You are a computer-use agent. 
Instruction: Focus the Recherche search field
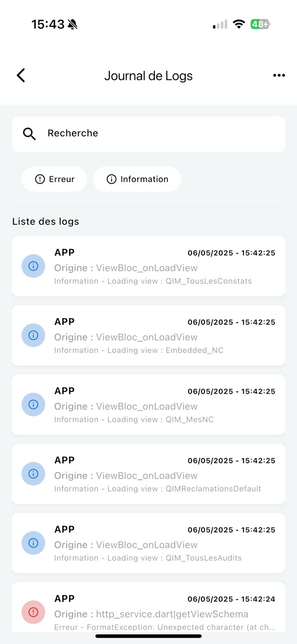pos(148,134)
